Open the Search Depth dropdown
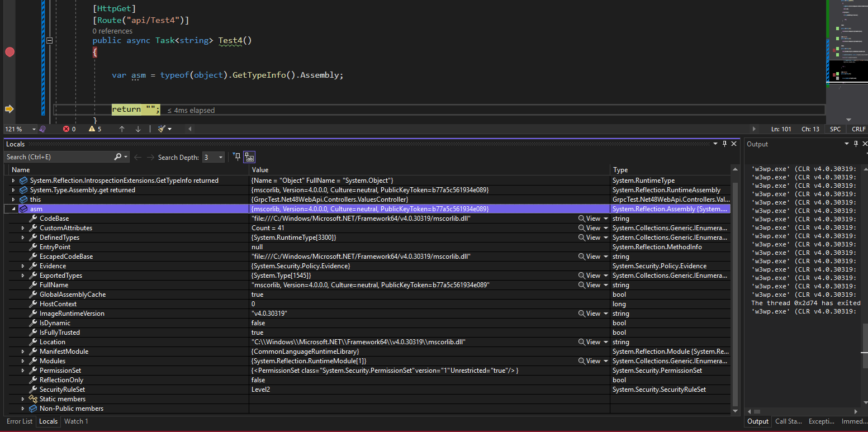Screen dimensions: 868x432 [220, 157]
